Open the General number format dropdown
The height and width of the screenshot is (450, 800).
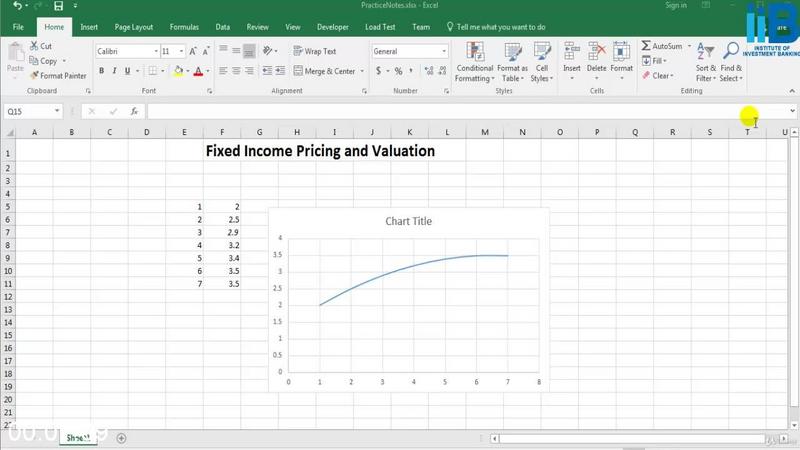point(444,51)
